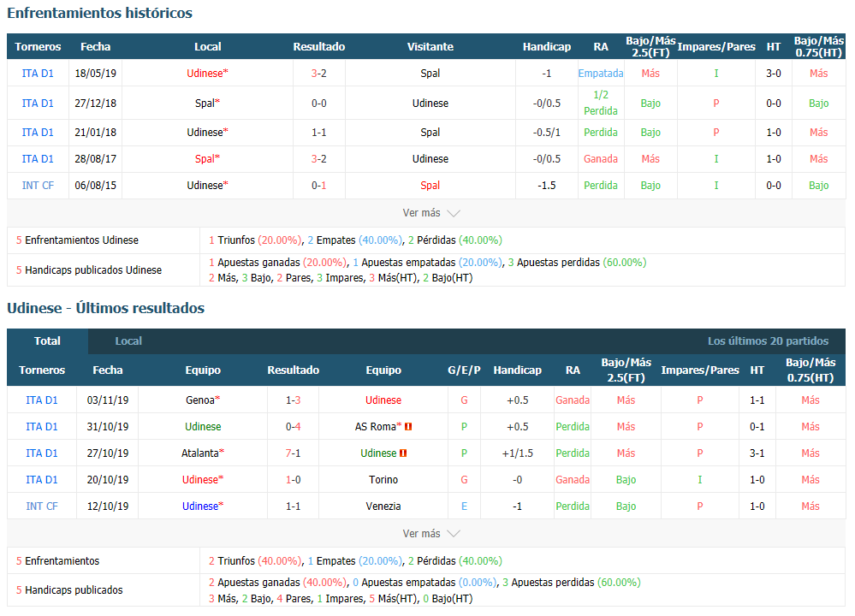Viewport: 855px width, 616px height.
Task: Click the Handicap header in historical table
Action: point(546,47)
